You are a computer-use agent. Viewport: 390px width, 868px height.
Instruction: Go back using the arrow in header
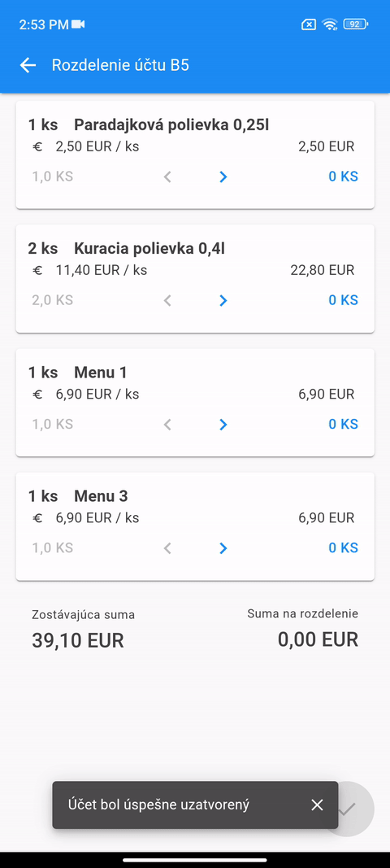point(28,65)
